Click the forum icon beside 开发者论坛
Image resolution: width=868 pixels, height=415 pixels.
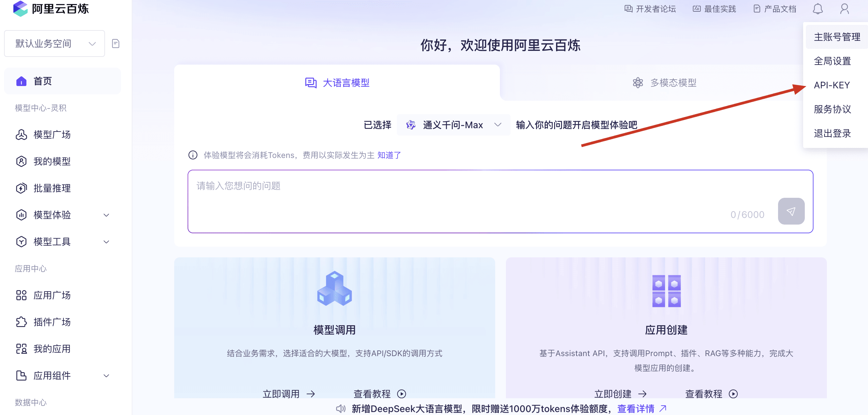[628, 9]
